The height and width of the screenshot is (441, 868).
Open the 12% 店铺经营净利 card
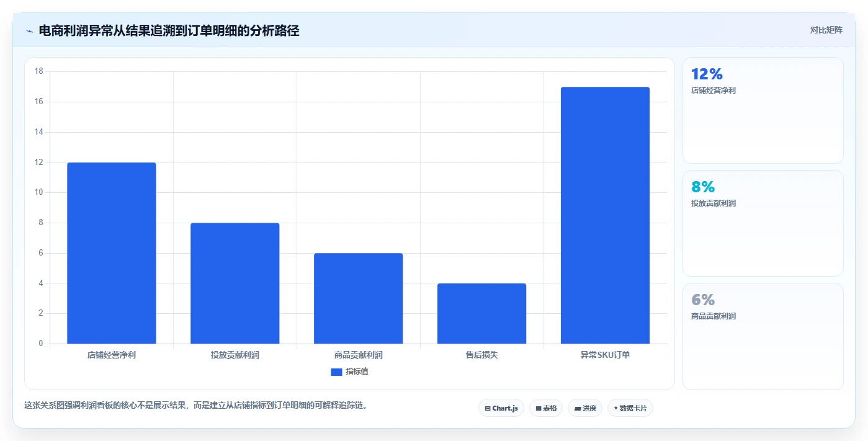763,110
